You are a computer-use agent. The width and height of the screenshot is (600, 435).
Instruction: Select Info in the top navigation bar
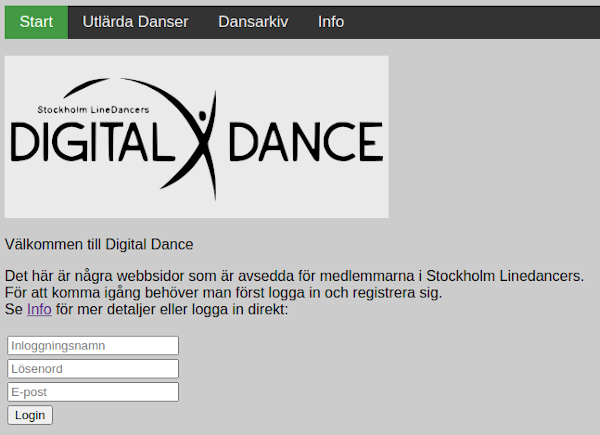point(331,21)
